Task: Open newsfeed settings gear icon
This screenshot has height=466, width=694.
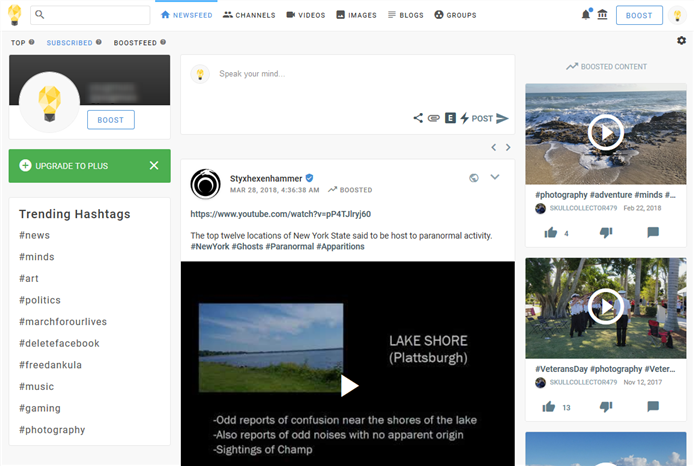Action: coord(681,41)
